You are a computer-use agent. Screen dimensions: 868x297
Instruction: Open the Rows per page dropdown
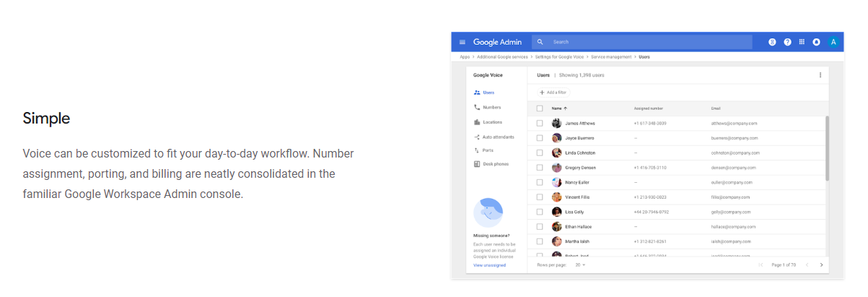[x=580, y=265]
